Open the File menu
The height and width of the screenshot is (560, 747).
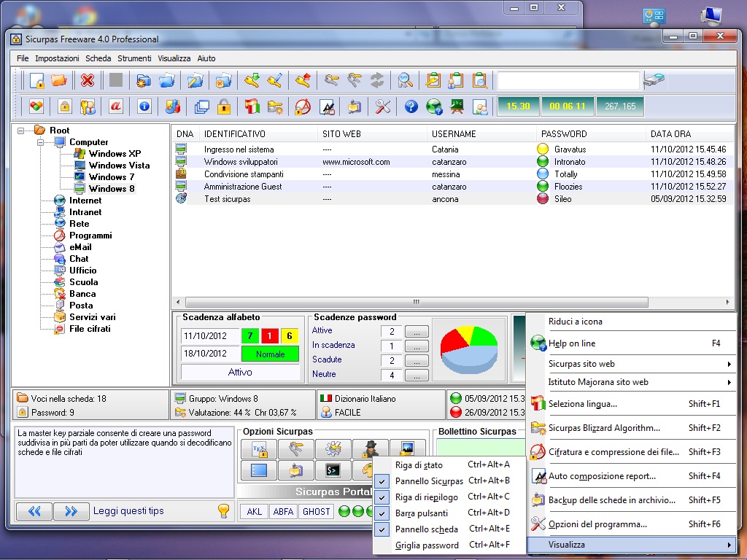click(x=23, y=58)
